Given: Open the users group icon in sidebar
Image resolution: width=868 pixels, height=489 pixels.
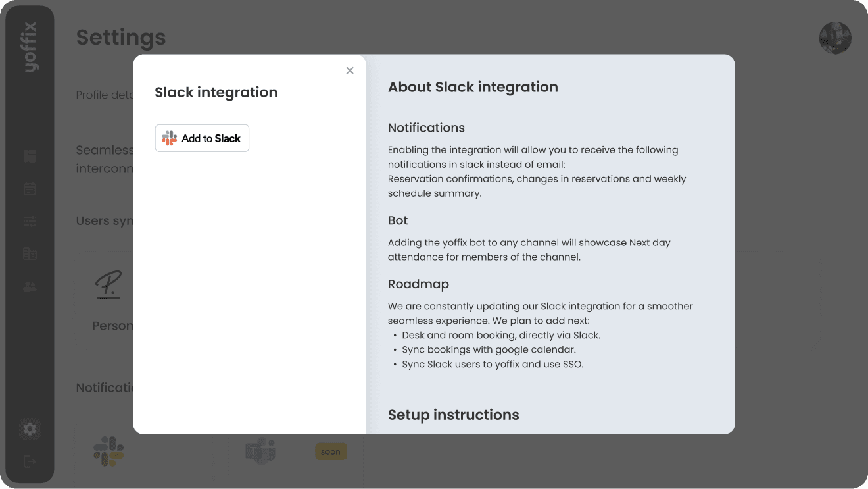Looking at the screenshot, I should pos(30,286).
